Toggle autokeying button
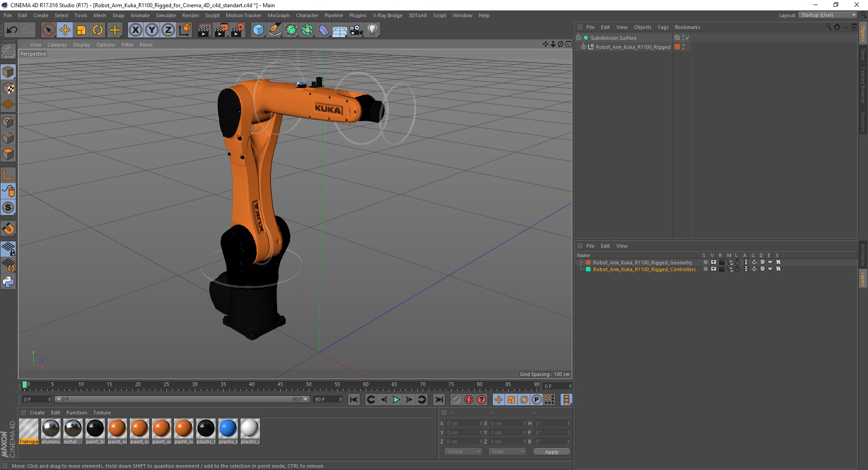868x470 pixels. point(469,399)
